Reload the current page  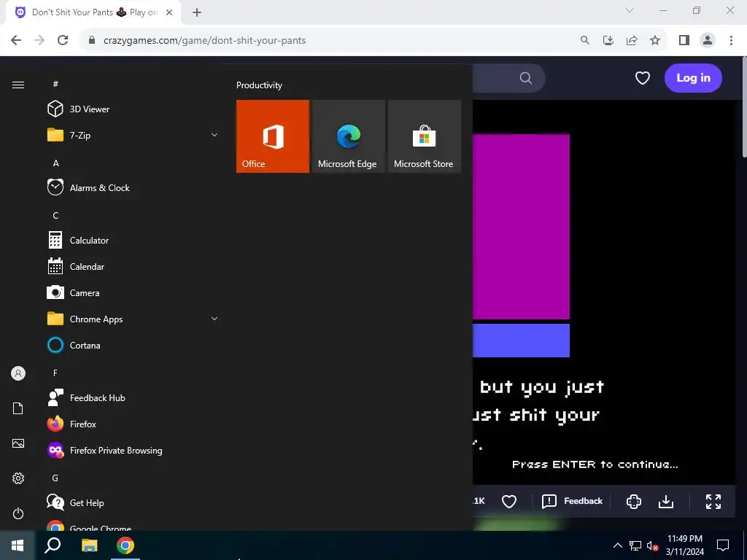coord(63,40)
